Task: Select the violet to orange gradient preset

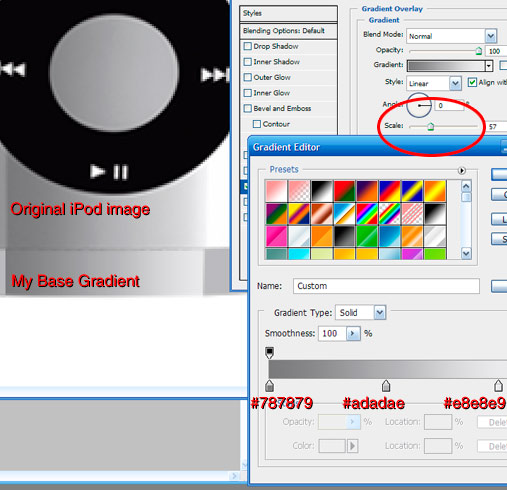Action: 367,191
